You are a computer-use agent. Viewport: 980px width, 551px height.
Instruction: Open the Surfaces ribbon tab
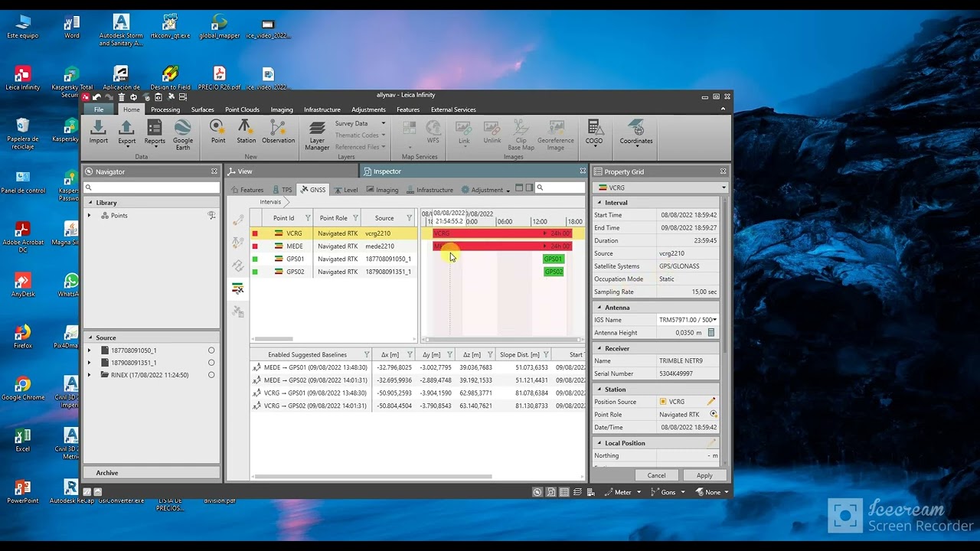(x=203, y=109)
